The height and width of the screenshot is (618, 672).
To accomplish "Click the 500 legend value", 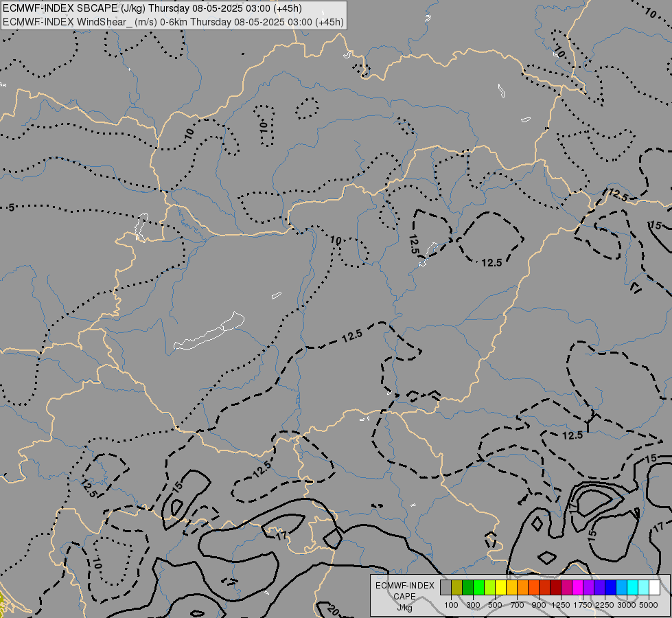I will pyautogui.click(x=495, y=605).
